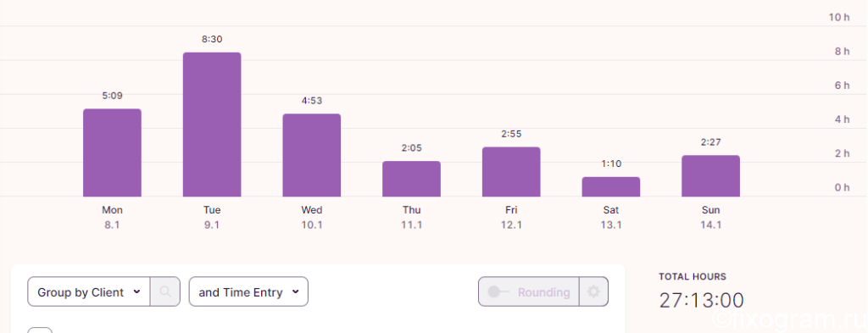Screen dimensions: 868x333
Task: Select the Monday 5:09 bar
Action: (113, 153)
